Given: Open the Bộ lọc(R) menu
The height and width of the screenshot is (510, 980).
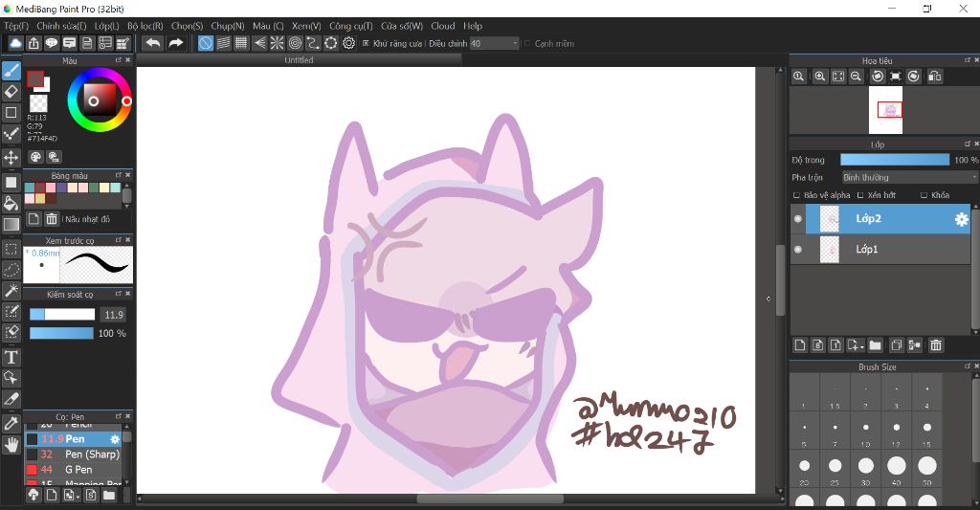Looking at the screenshot, I should (x=145, y=26).
